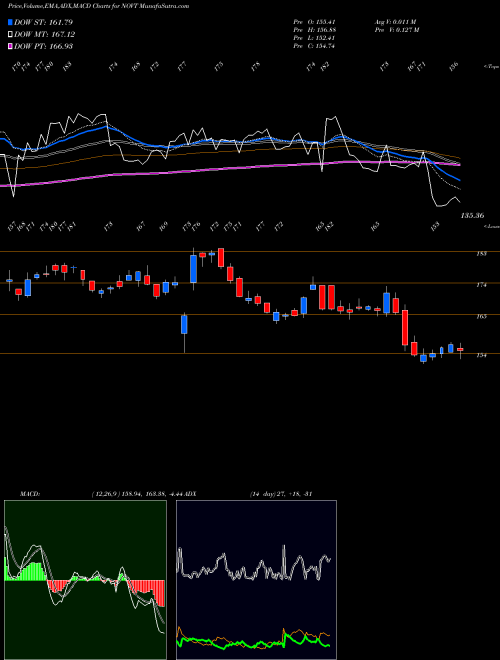Viewport: 500px width, 660px height.
Task: Open the dark blue ADX indicator panel
Action: [256, 580]
